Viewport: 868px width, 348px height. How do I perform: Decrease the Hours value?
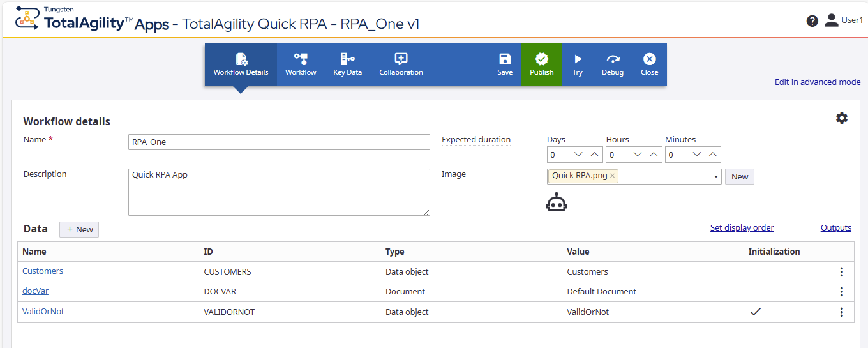(638, 155)
